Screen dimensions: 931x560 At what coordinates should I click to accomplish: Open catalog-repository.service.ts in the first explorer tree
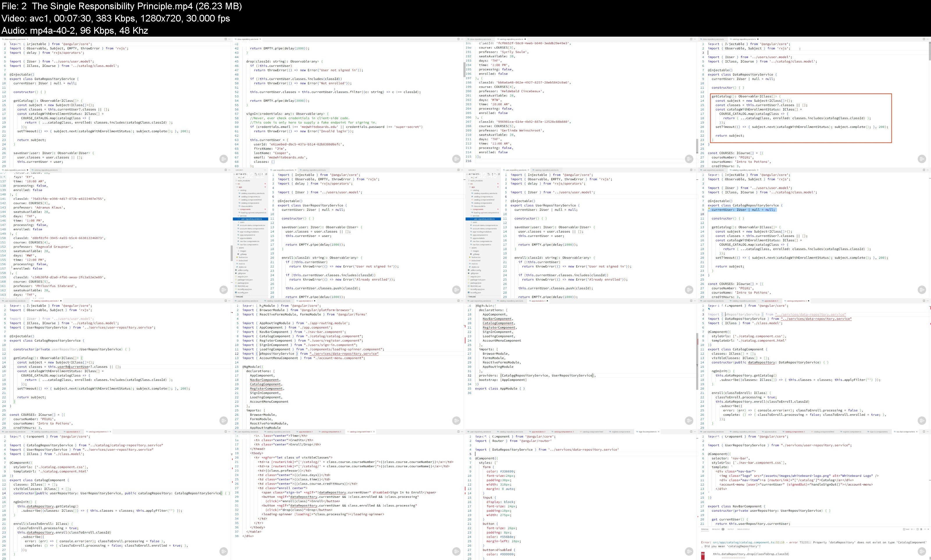[x=252, y=194]
